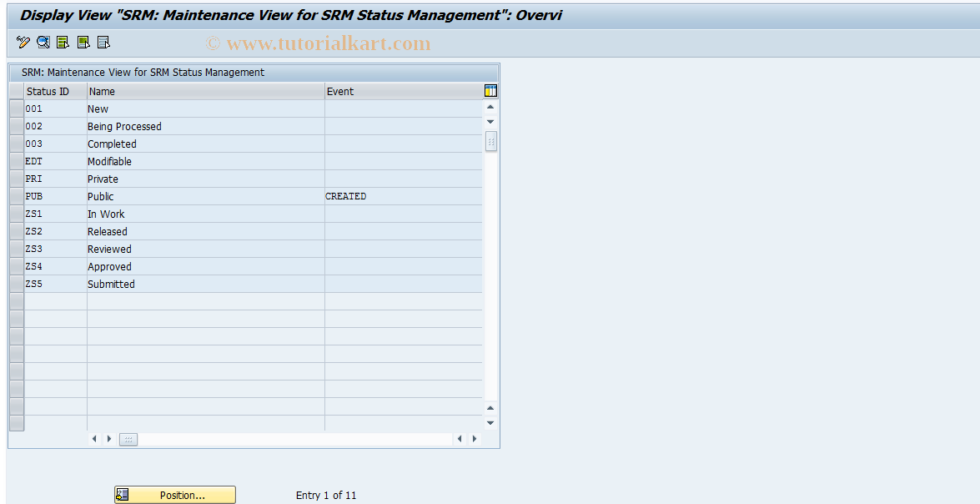Click status ID cell 'PUB'

(x=56, y=196)
